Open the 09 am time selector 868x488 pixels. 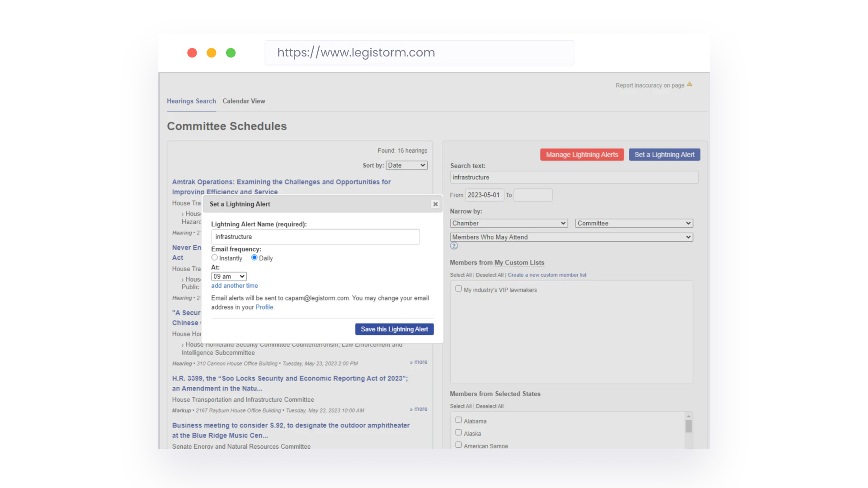pos(229,276)
